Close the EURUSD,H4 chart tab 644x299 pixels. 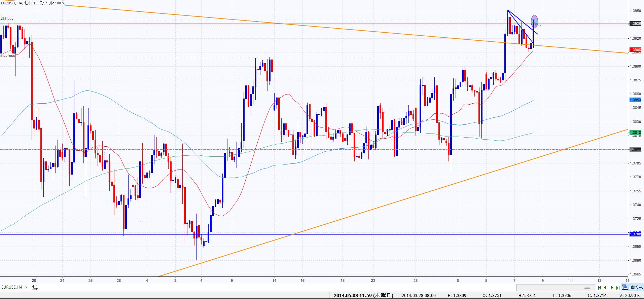tap(26, 287)
